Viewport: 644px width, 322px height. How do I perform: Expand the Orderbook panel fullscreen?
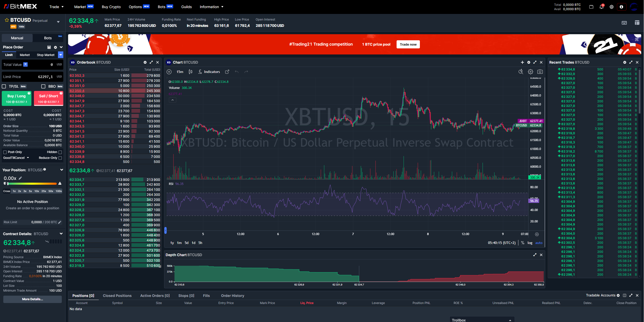pos(151,62)
